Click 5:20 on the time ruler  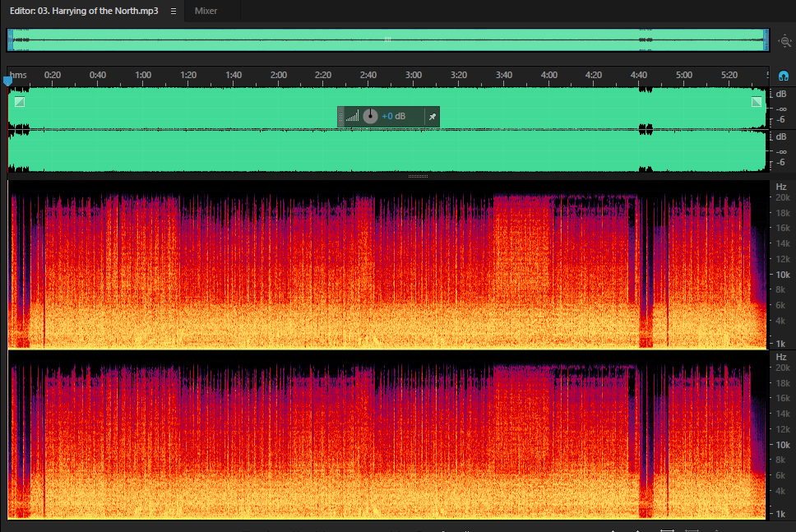[x=729, y=75]
